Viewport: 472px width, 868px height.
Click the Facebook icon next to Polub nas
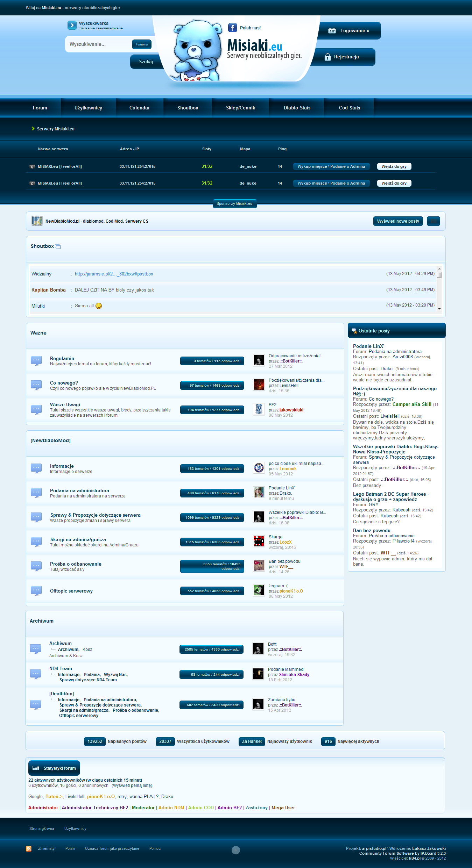click(232, 28)
